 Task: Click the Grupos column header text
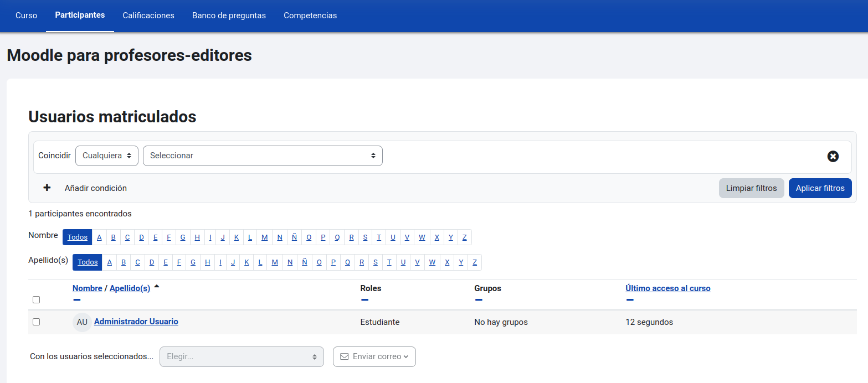pos(488,288)
